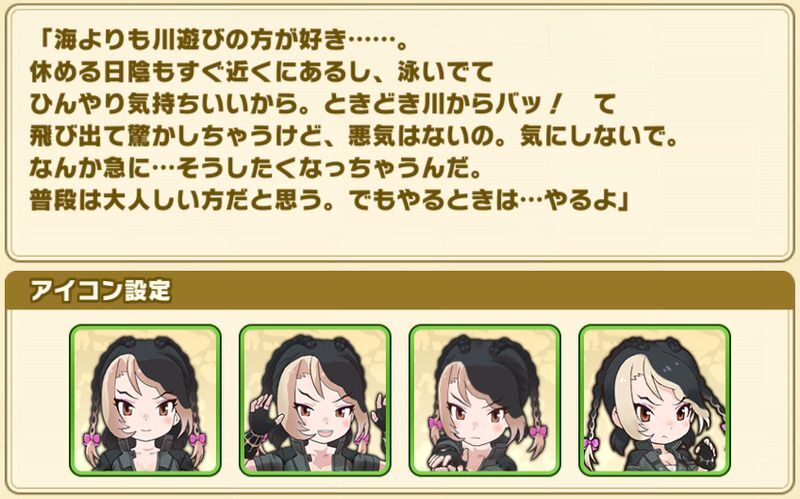Image resolution: width=800 pixels, height=499 pixels.
Task: Select the frowning icon with blonde bangs
Action: [655, 400]
